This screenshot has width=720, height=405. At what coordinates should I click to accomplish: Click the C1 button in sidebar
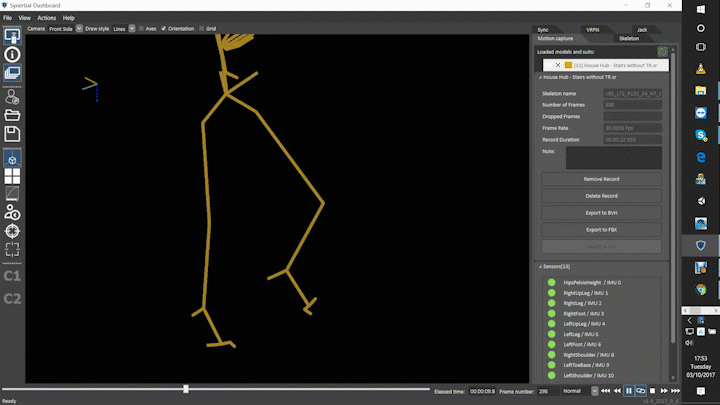coord(12,276)
